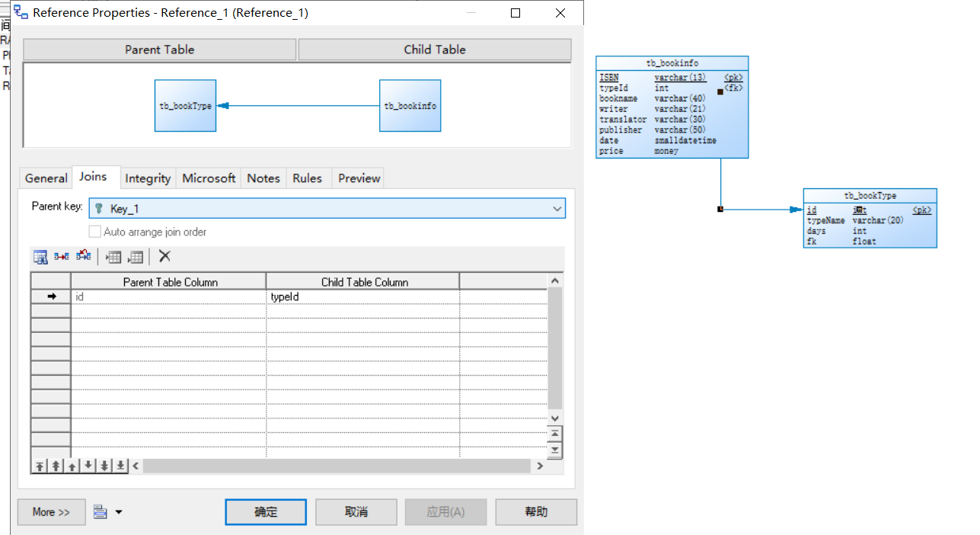Switch to the Integrity tab
Screen dimensions: 980x535
pos(148,178)
